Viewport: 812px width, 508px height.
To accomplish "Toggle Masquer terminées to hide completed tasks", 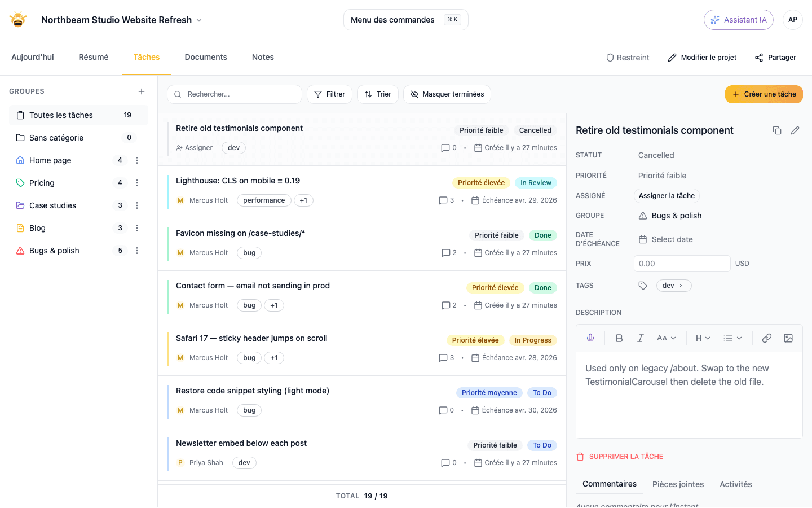I will click(447, 94).
